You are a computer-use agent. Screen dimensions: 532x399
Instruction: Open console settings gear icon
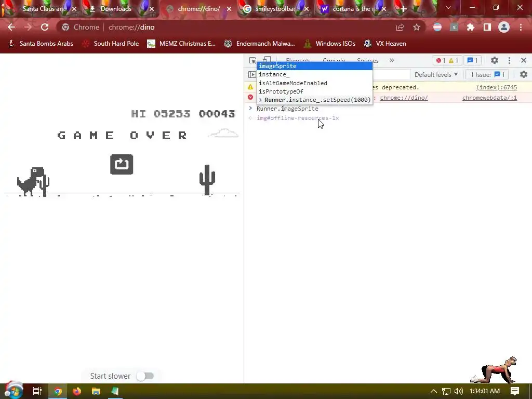(524, 74)
